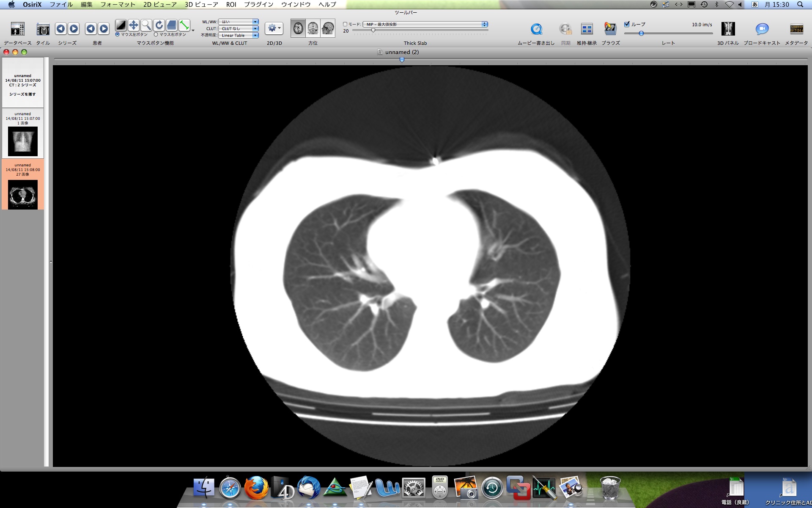Open the 3D パネル icon
The width and height of the screenshot is (812, 508).
click(728, 29)
